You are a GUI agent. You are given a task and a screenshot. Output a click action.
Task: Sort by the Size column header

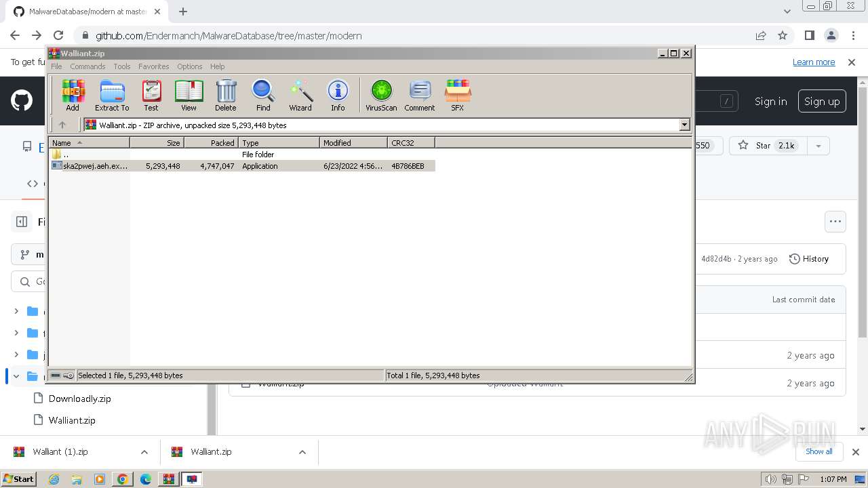(157, 143)
